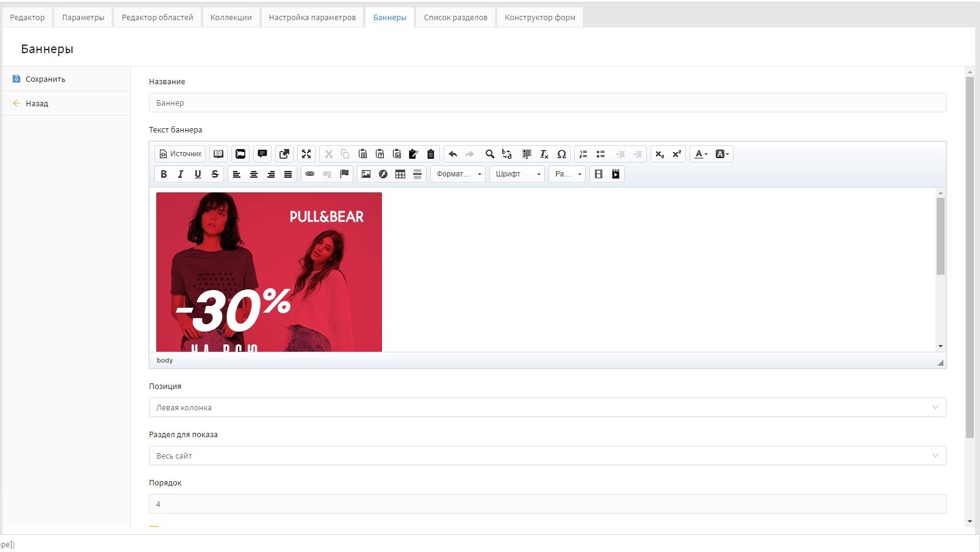Expand the Позиция select box
980x552 pixels.
point(547,407)
